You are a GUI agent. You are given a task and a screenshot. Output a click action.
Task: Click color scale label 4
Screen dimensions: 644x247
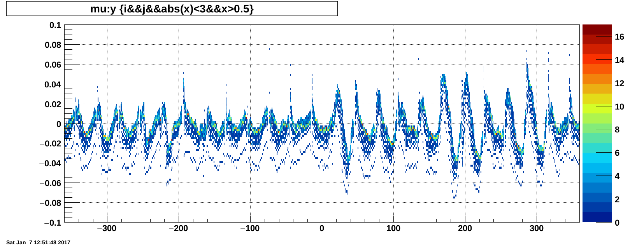click(617, 176)
